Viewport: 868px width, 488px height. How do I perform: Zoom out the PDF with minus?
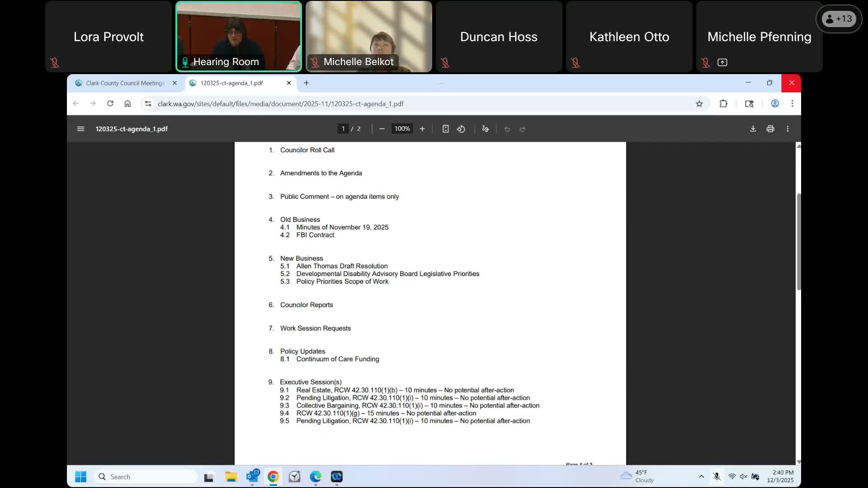[x=382, y=129]
